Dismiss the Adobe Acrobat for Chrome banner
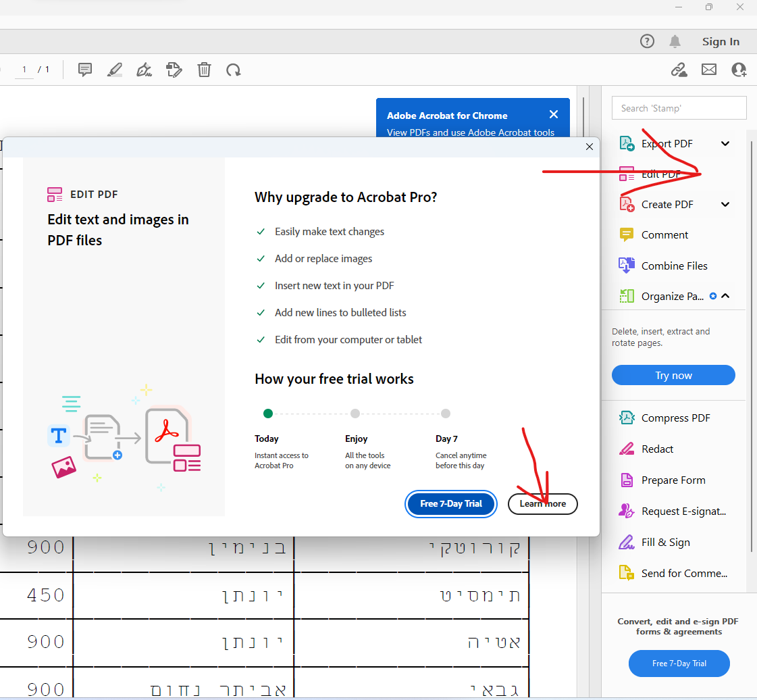This screenshot has height=700, width=757. 553,114
